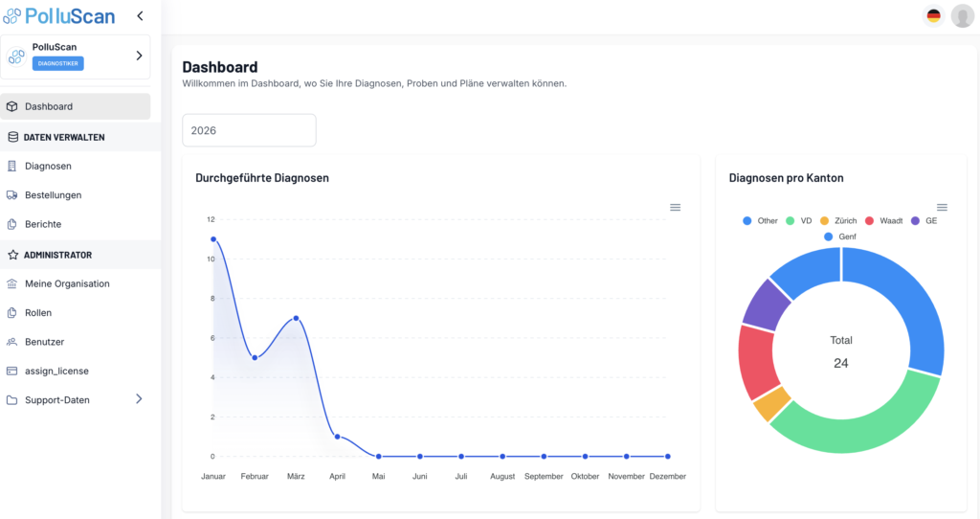Screen dimensions: 980x519
Task: Click the Dashboard cube icon in sidebar
Action: [x=12, y=106]
